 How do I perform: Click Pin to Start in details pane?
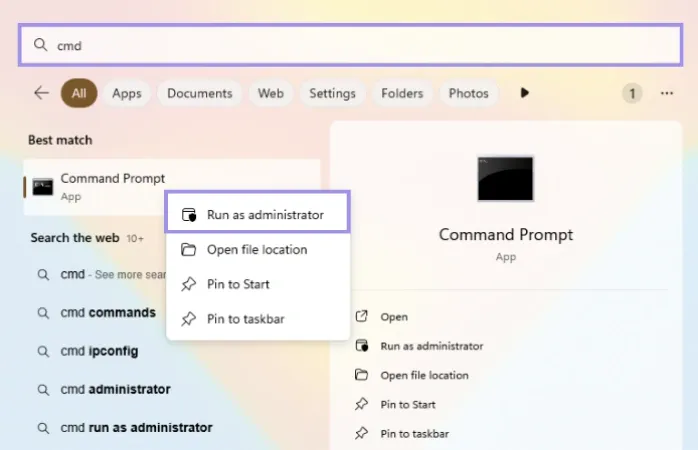pos(408,404)
